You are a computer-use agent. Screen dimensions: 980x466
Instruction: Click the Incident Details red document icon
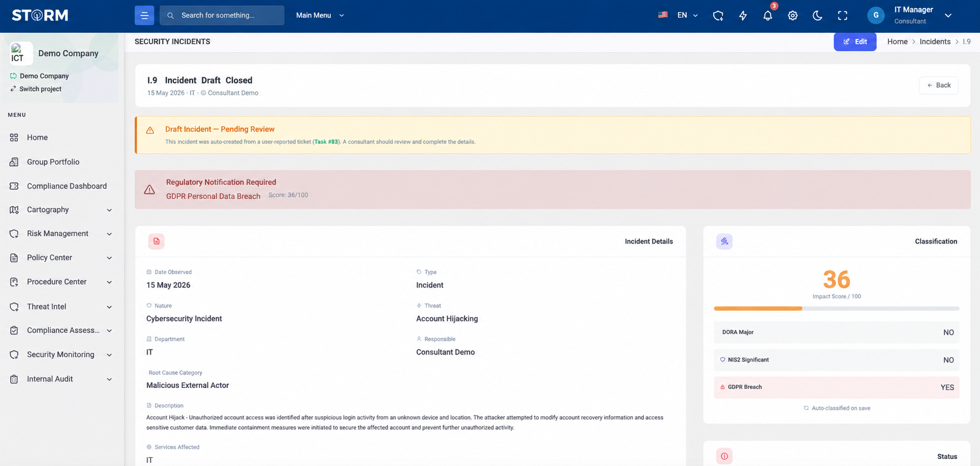(156, 241)
